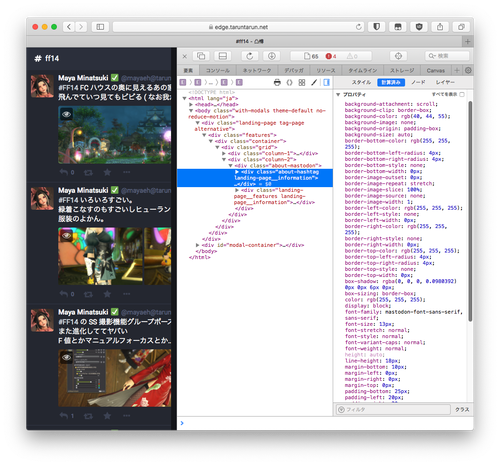The width and height of the screenshot is (500, 465).
Task: Favorite the FC ハウス post with star
Action: point(107,172)
